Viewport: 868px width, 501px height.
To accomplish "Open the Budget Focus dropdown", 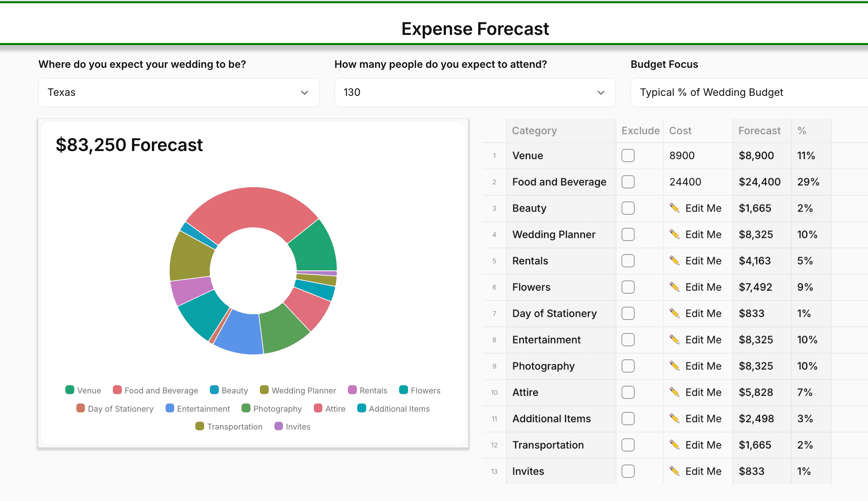I will click(749, 93).
